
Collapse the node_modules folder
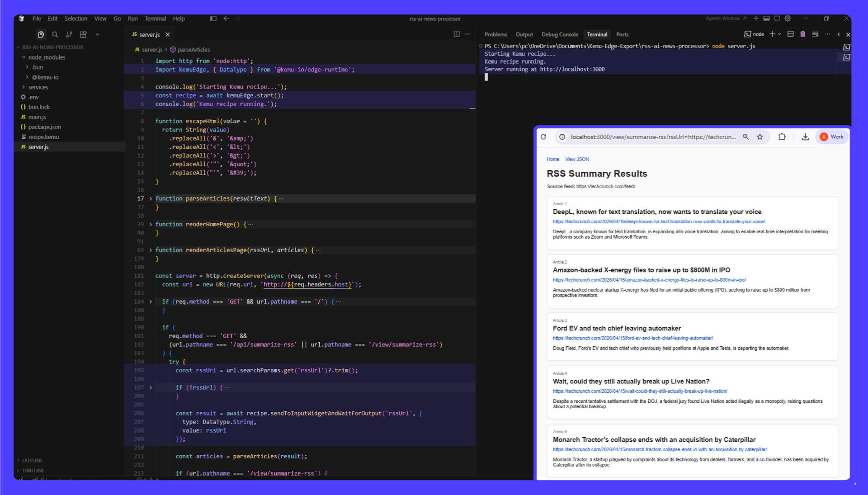pos(46,57)
